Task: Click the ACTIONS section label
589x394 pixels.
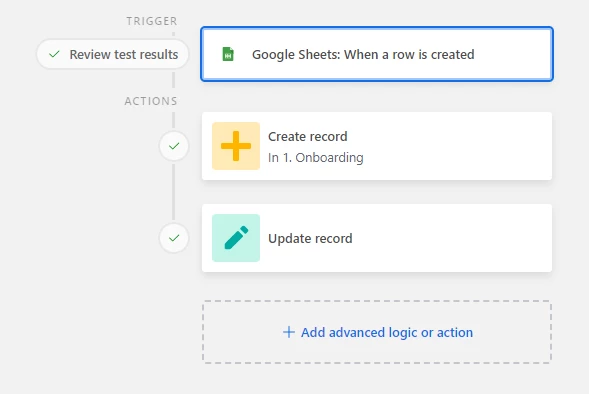Action: pos(151,101)
